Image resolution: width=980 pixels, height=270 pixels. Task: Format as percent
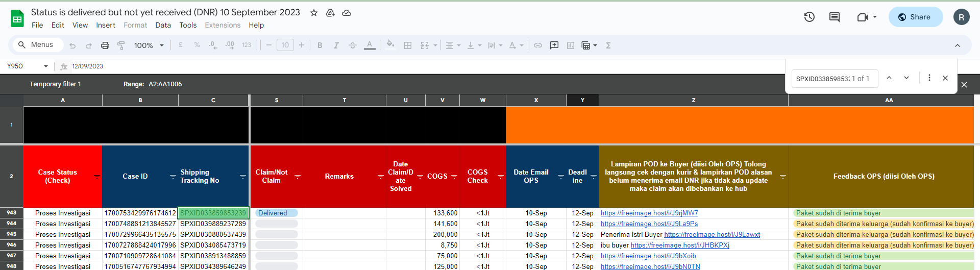pyautogui.click(x=197, y=45)
